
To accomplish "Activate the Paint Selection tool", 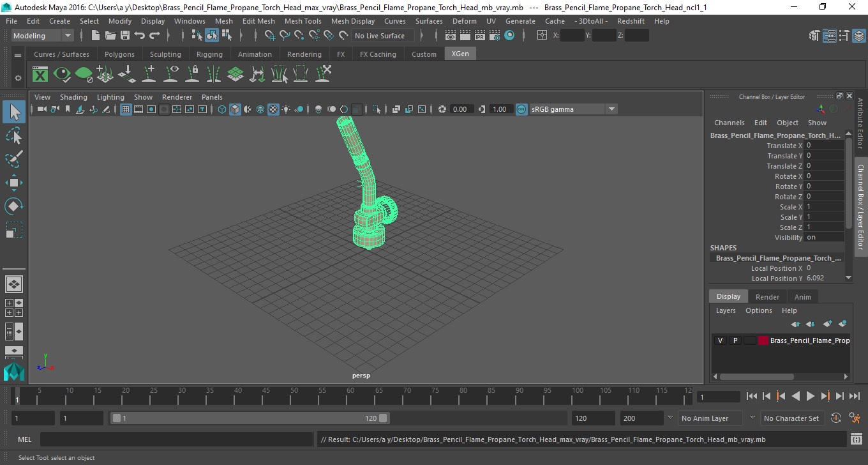I will [x=14, y=159].
